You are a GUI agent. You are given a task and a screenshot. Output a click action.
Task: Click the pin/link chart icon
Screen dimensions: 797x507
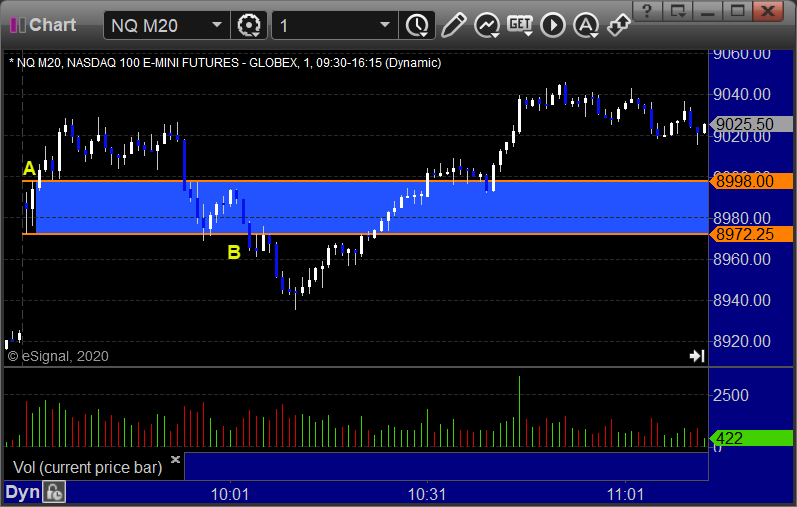pyautogui.click(x=619, y=25)
